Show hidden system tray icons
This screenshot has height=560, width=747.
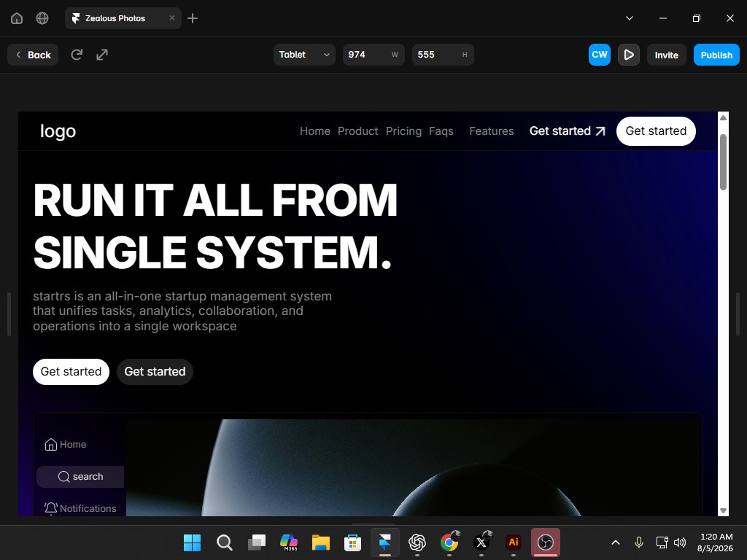point(616,542)
